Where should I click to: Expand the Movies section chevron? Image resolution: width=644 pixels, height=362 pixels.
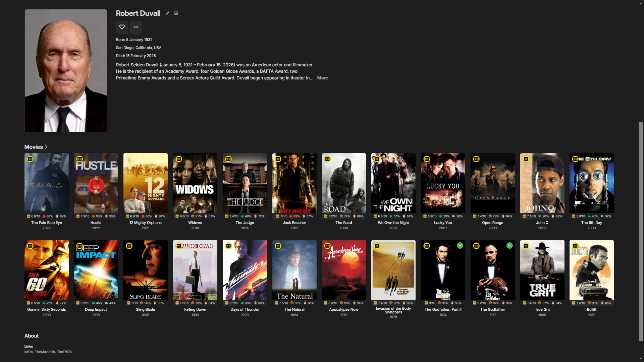coord(46,147)
